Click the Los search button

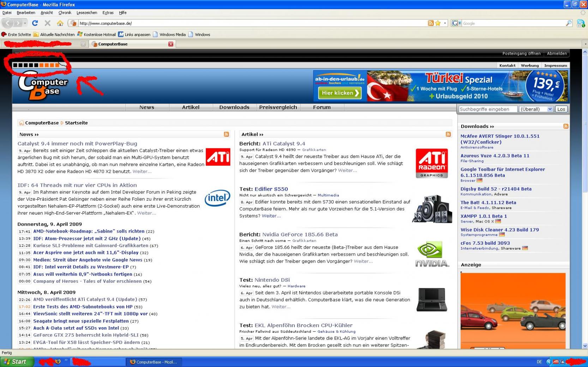(561, 109)
